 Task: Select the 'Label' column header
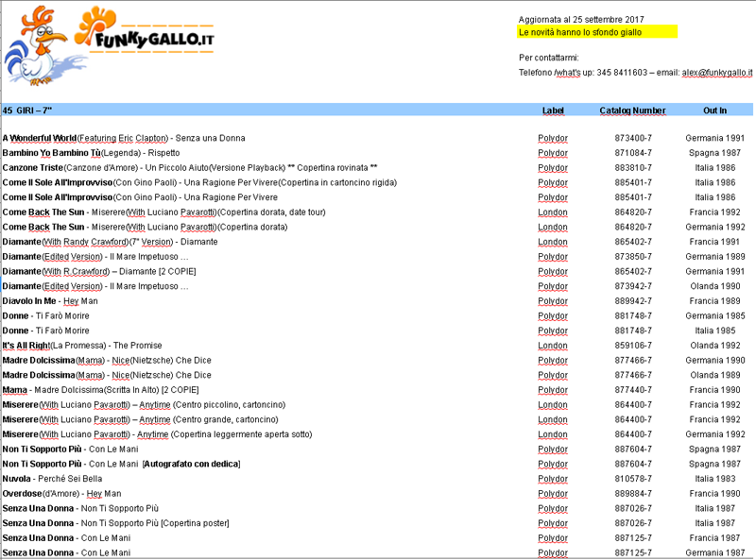(553, 110)
